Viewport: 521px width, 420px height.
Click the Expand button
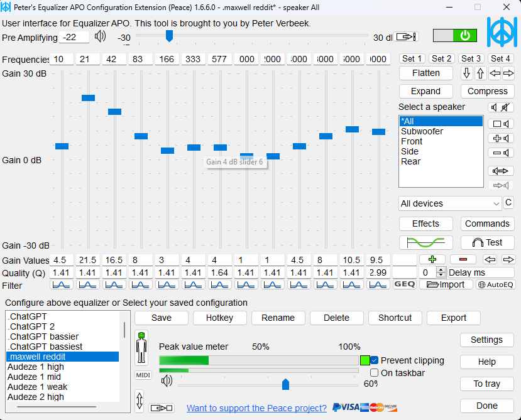click(x=425, y=91)
